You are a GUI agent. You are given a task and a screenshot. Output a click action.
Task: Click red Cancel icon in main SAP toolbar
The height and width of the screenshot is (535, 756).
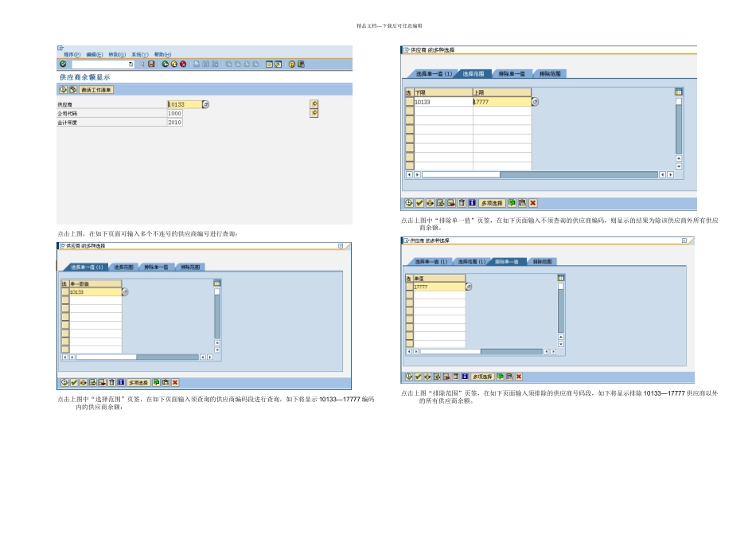click(183, 64)
